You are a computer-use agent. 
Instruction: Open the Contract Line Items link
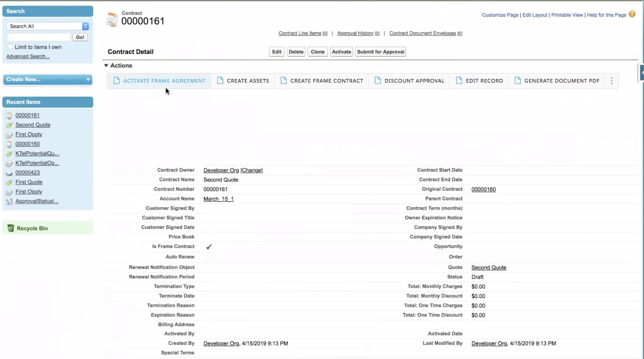pos(300,33)
